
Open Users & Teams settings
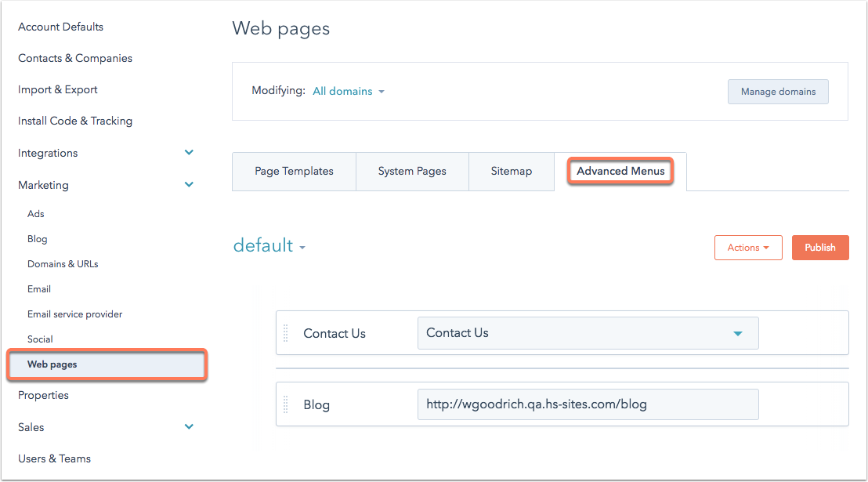[x=55, y=458]
